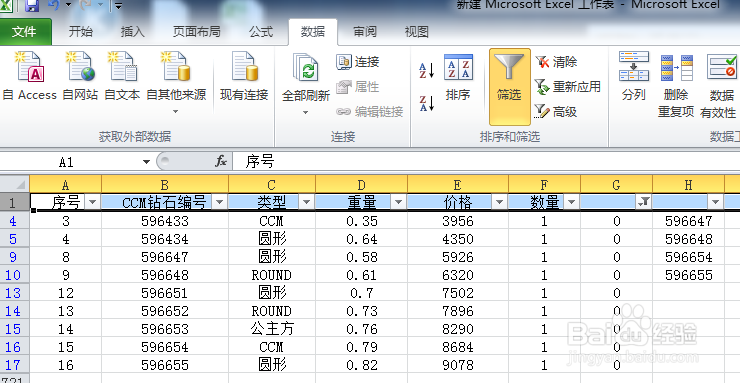740x383 pixels.
Task: Click column H cell 596655
Action: point(688,275)
